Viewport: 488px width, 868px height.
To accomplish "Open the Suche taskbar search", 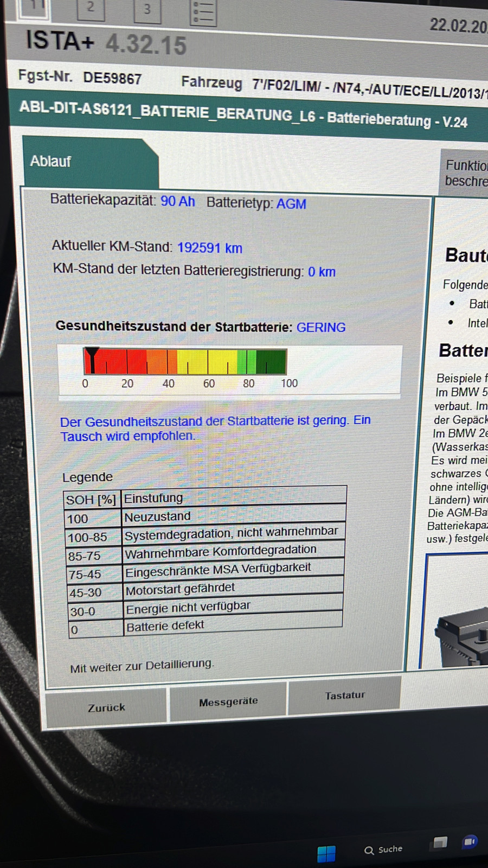I will click(x=383, y=850).
